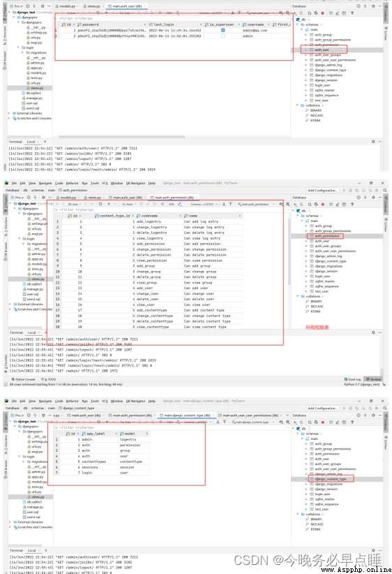The width and height of the screenshot is (392, 574).
Task: Click refresh icon in auth_permission window Database panel
Action: [x=310, y=205]
